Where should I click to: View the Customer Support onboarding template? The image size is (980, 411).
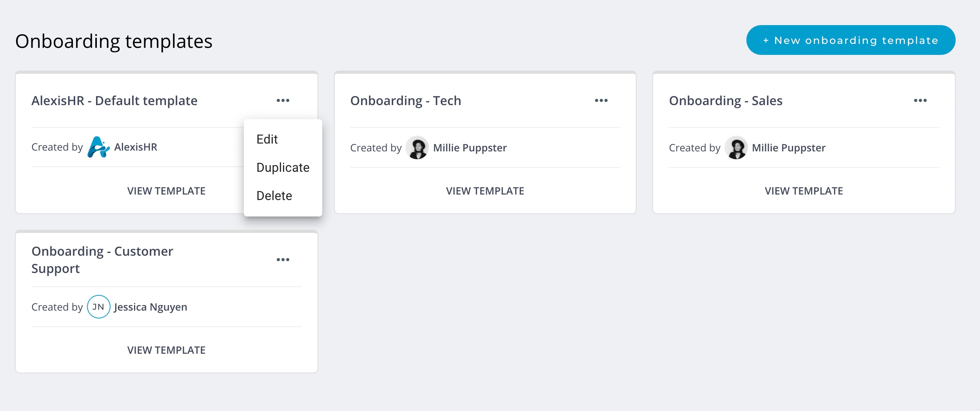166,350
